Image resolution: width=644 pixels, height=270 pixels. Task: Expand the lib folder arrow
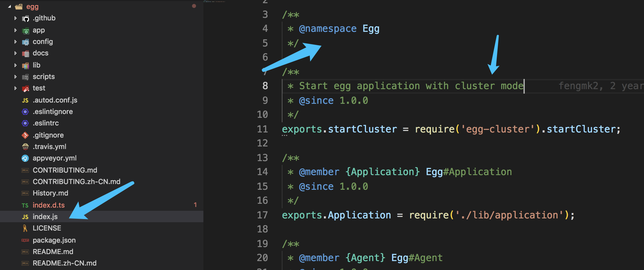coord(15,65)
